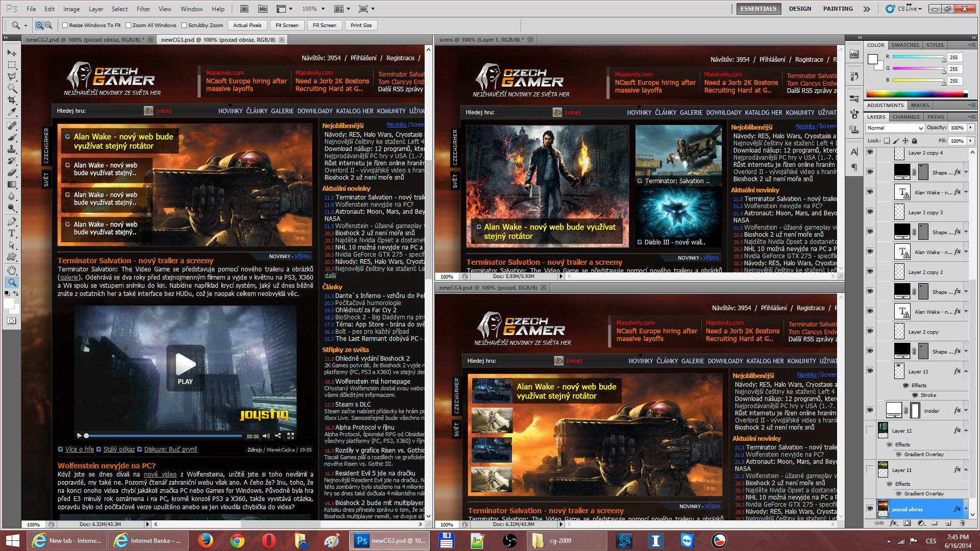Viewport: 980px width, 551px height.
Task: Enable Scrubby Zoom checkbox
Action: [184, 26]
